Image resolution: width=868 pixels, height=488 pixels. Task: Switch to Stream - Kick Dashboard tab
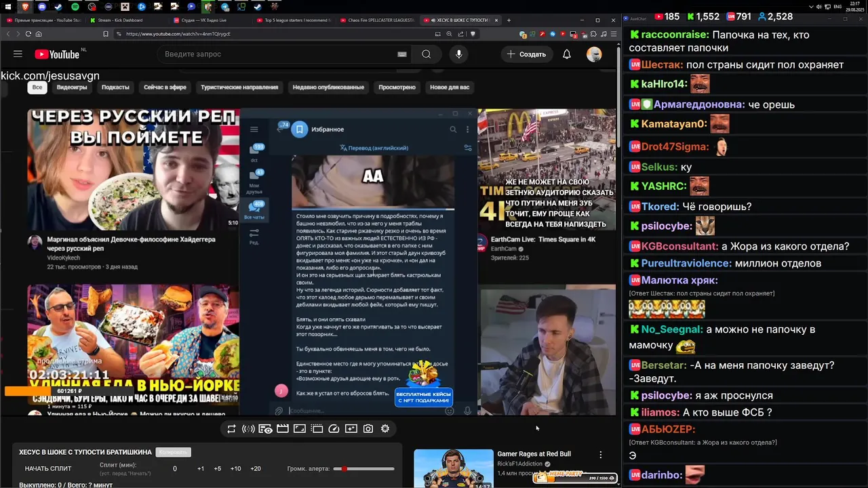pyautogui.click(x=123, y=20)
